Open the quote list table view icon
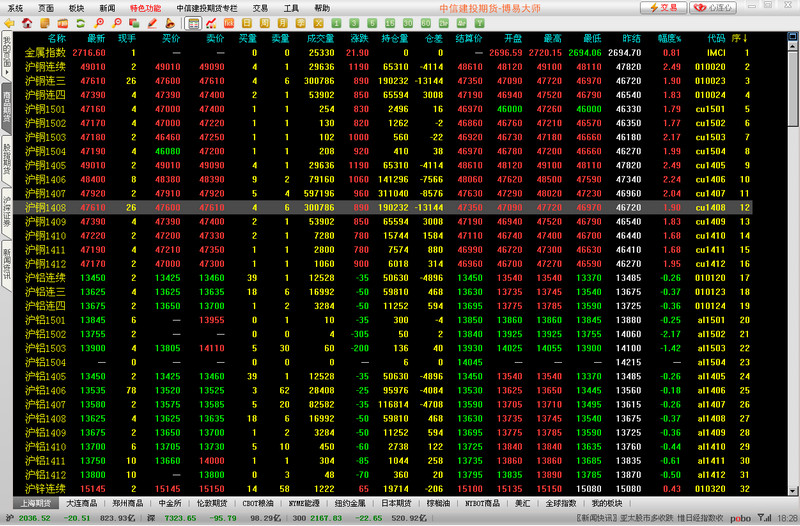800x526 pixels. [193, 21]
